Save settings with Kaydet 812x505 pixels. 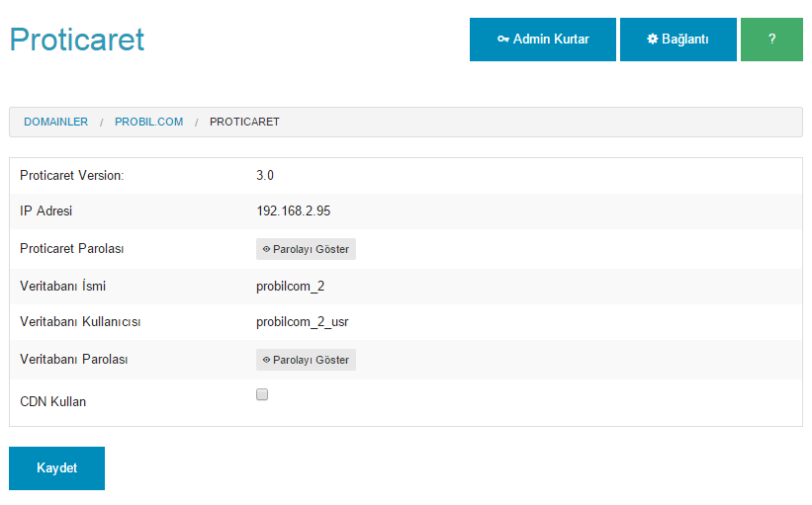[x=57, y=468]
